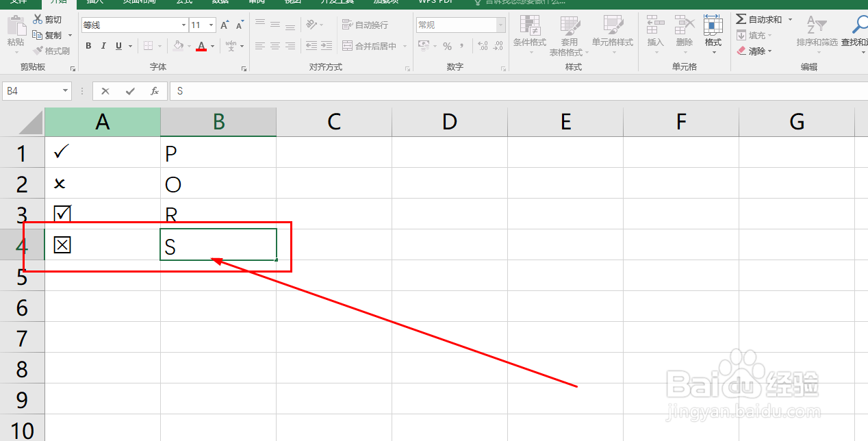This screenshot has width=868, height=441.
Task: Align cell text to the right
Action: click(x=290, y=46)
